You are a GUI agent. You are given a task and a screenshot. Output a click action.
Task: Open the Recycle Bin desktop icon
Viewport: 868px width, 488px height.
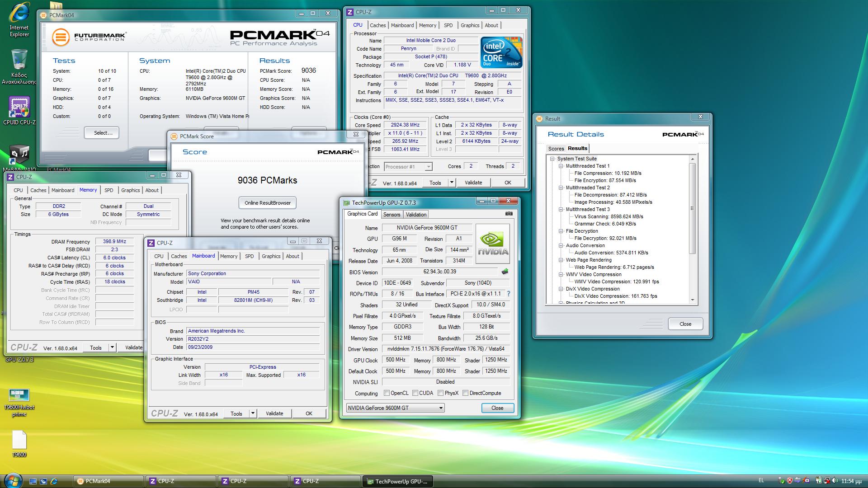point(19,67)
